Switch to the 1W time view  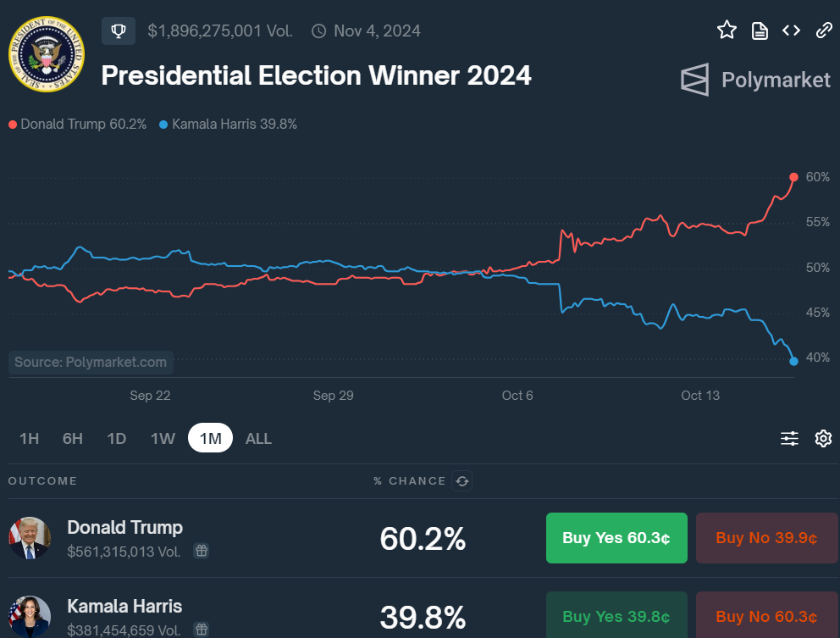point(162,438)
